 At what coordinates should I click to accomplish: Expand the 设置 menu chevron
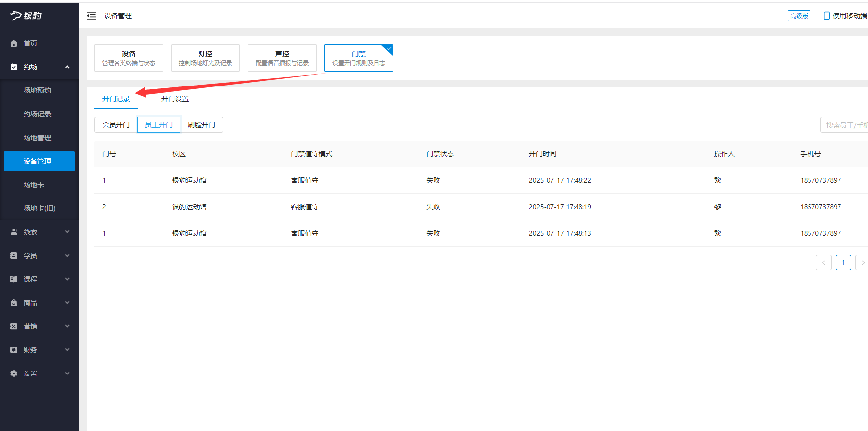67,374
